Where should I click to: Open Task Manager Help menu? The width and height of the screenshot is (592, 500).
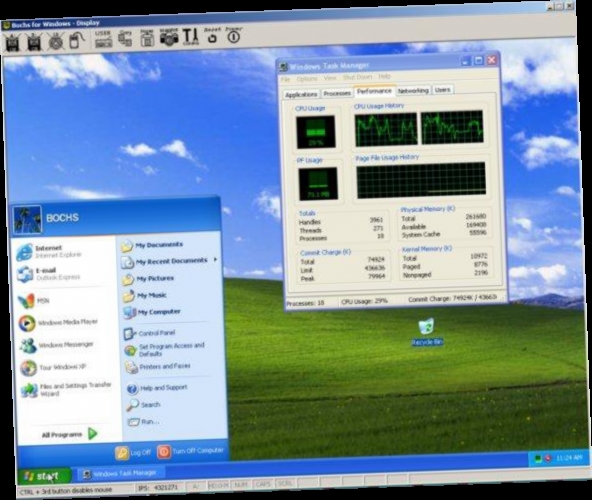coord(384,76)
